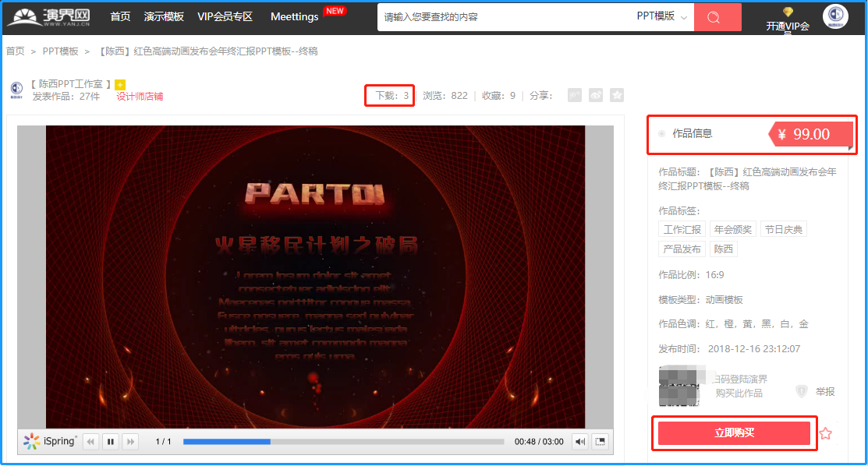This screenshot has width=868, height=466.
Task: Click the red search magnifier button
Action: [x=717, y=17]
